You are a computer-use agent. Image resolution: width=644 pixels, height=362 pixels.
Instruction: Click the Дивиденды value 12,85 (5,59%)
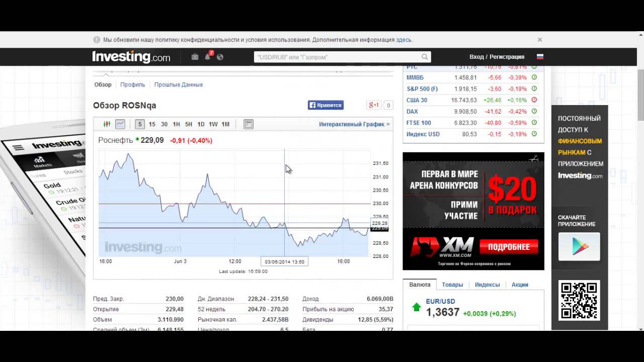point(375,320)
